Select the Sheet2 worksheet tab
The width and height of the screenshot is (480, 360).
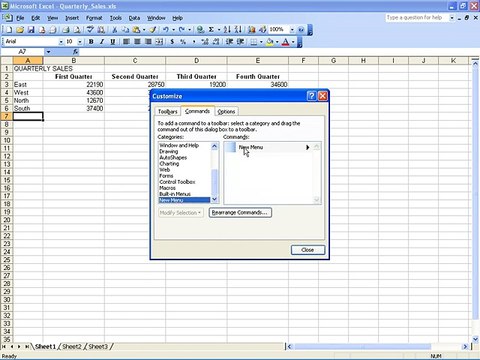(72, 347)
